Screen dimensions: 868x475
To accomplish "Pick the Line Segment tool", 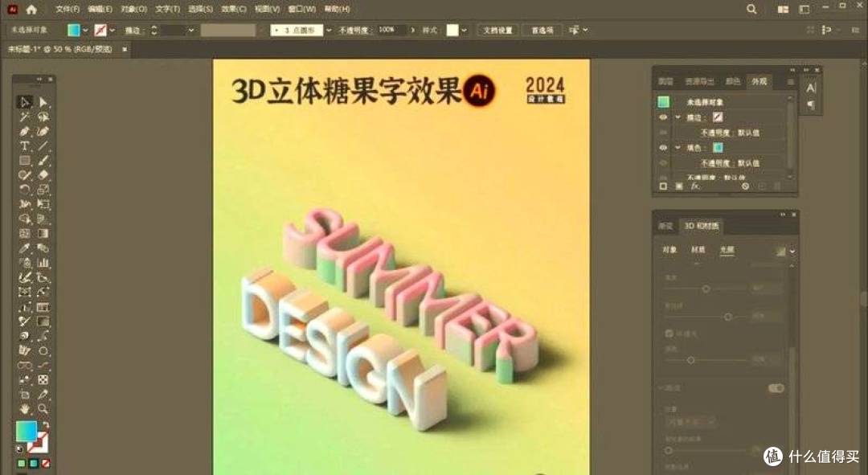I will (43, 146).
